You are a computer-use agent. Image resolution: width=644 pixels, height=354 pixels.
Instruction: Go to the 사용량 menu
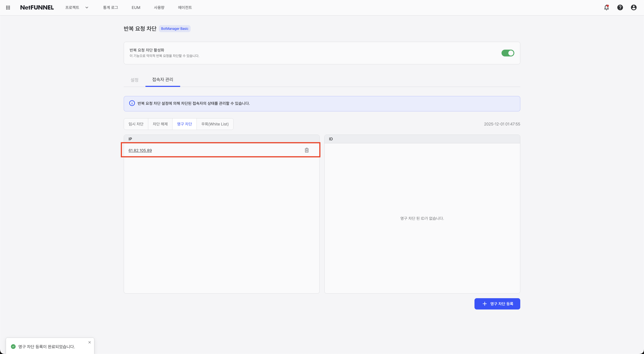coord(159,7)
